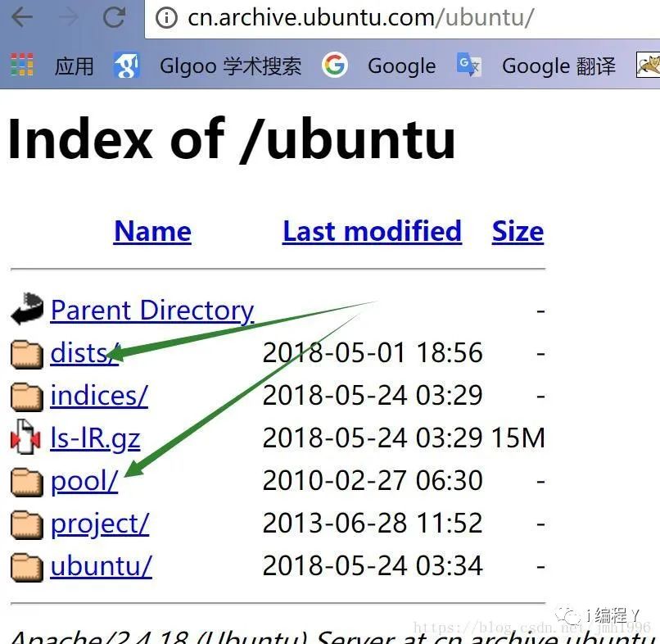Open the 应用 bookmark
Screen dimensions: 660x644
click(x=74, y=66)
